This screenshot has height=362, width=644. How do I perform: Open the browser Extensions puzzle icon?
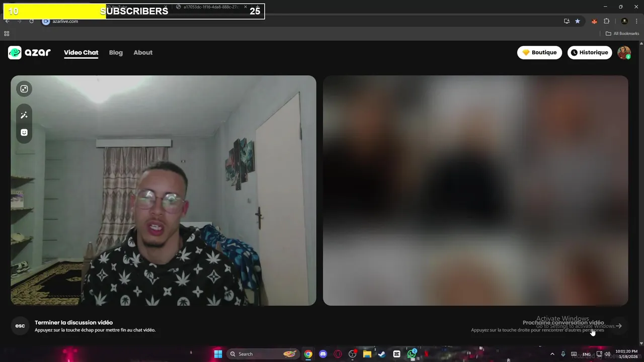pyautogui.click(x=606, y=21)
